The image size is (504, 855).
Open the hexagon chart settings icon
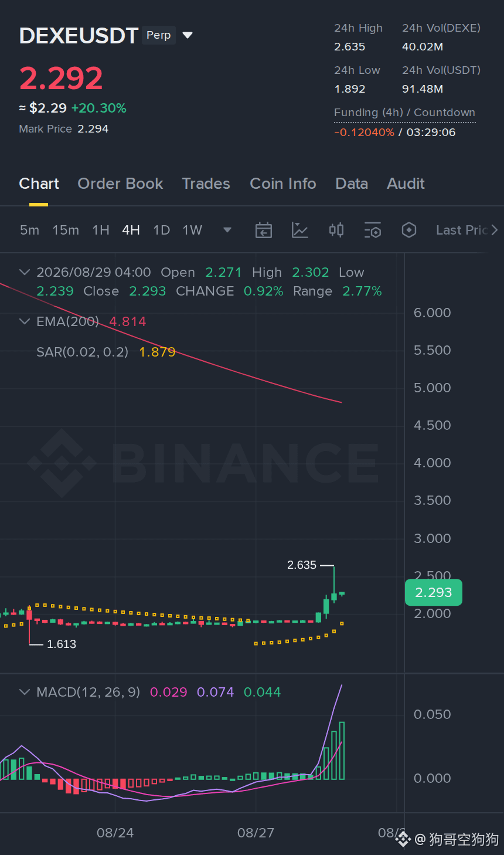[409, 230]
